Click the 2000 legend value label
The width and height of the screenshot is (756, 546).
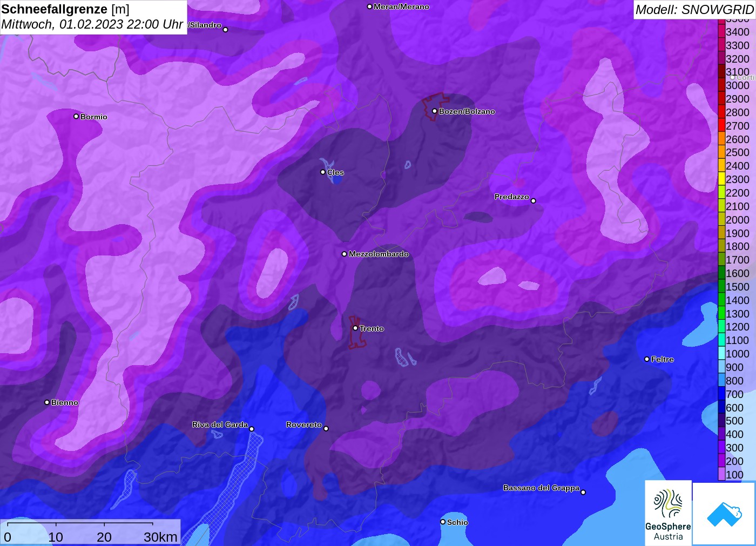[x=738, y=220]
